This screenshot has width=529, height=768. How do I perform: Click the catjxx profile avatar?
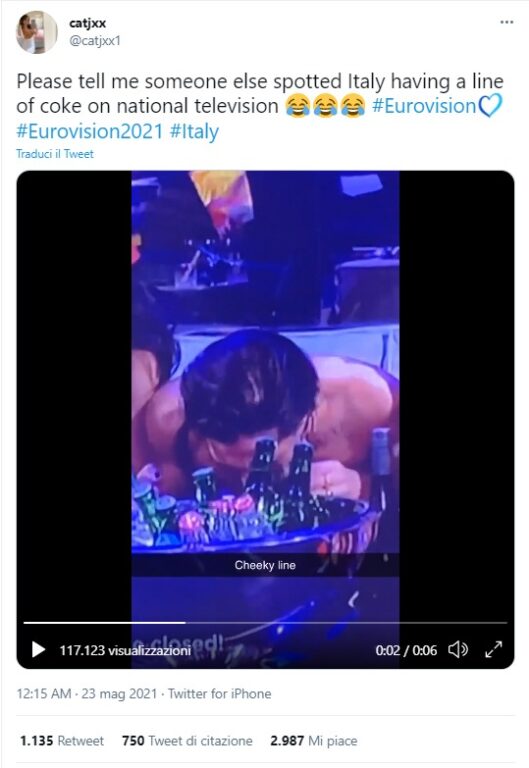[x=37, y=32]
